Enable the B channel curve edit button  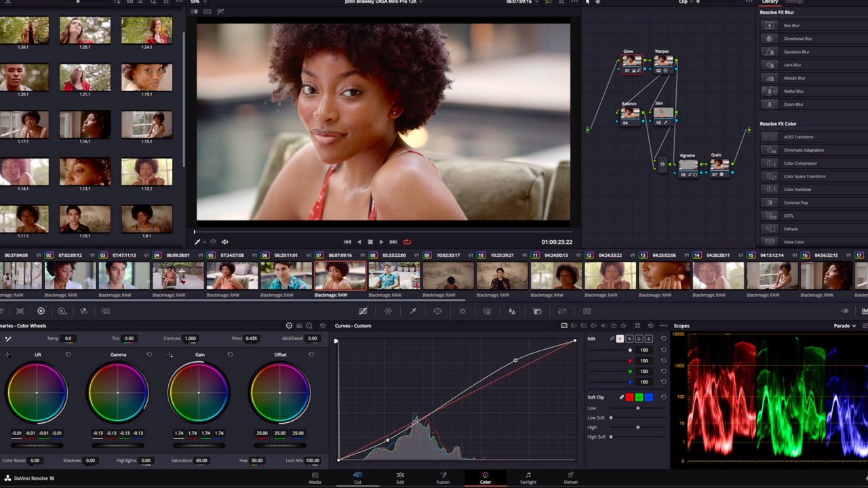pyautogui.click(x=648, y=338)
